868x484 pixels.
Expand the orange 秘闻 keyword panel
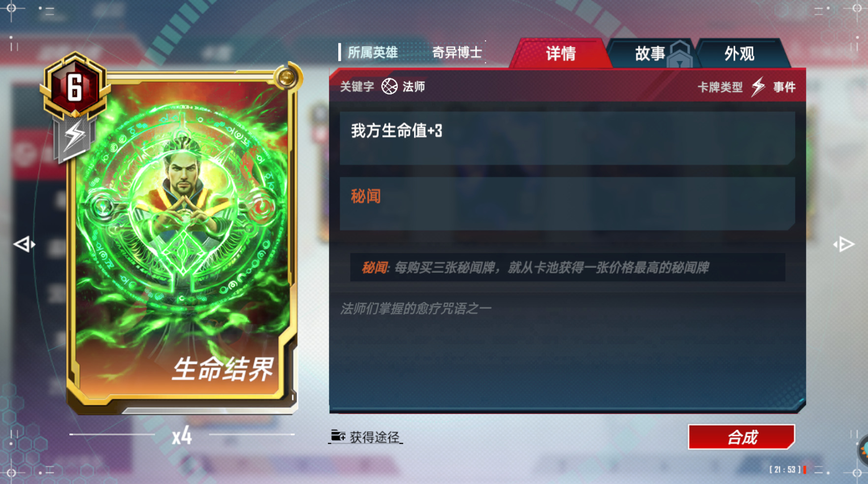[x=567, y=203]
